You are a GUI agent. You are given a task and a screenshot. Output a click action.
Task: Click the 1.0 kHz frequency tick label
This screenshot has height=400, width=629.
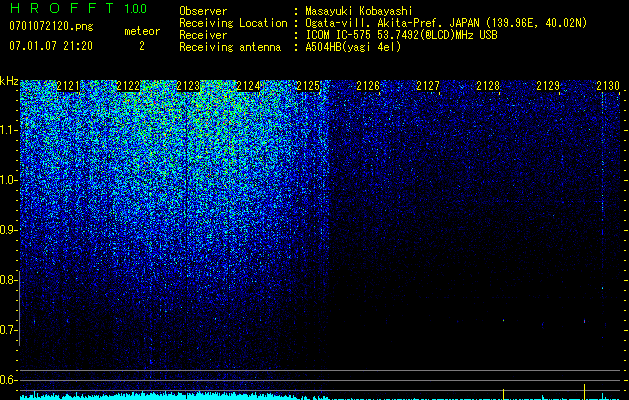8,180
